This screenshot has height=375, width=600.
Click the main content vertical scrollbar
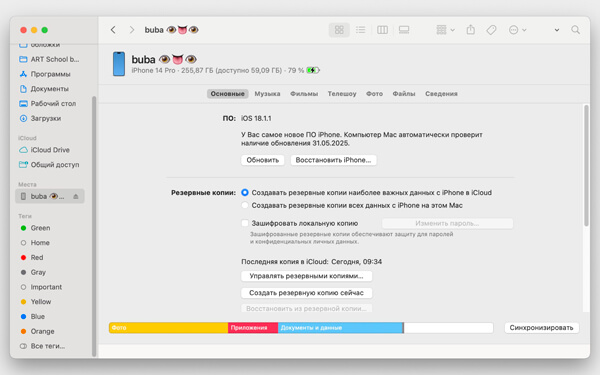pos(586,165)
